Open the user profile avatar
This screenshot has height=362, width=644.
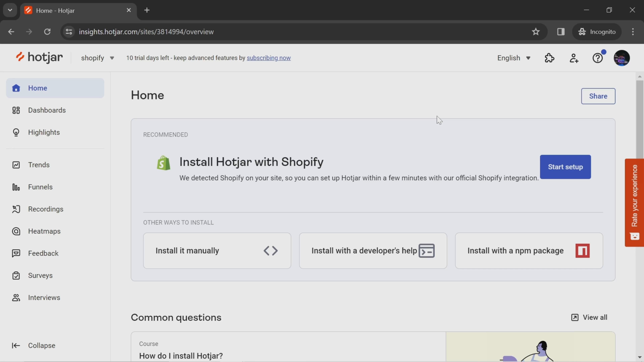coord(622,58)
